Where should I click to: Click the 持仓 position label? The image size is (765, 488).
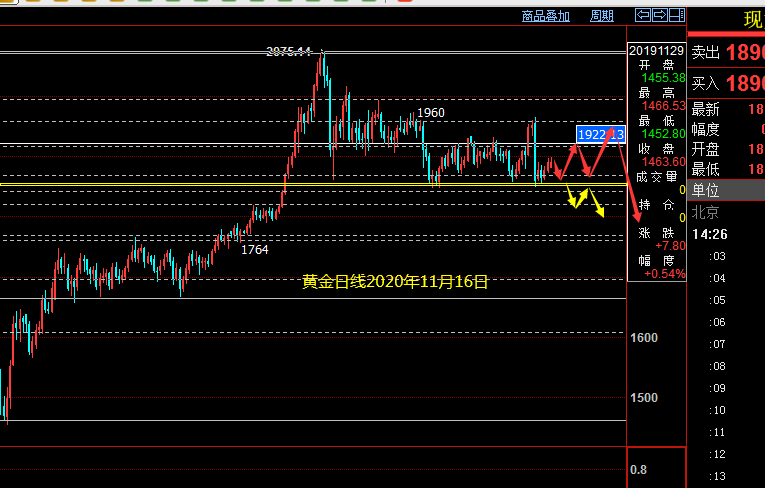[x=657, y=204]
